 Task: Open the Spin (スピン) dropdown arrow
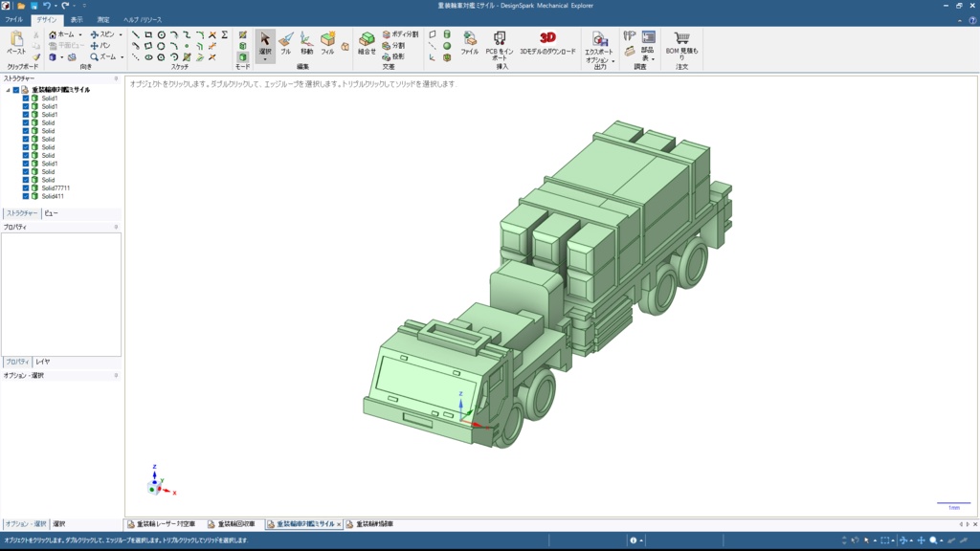tap(120, 35)
